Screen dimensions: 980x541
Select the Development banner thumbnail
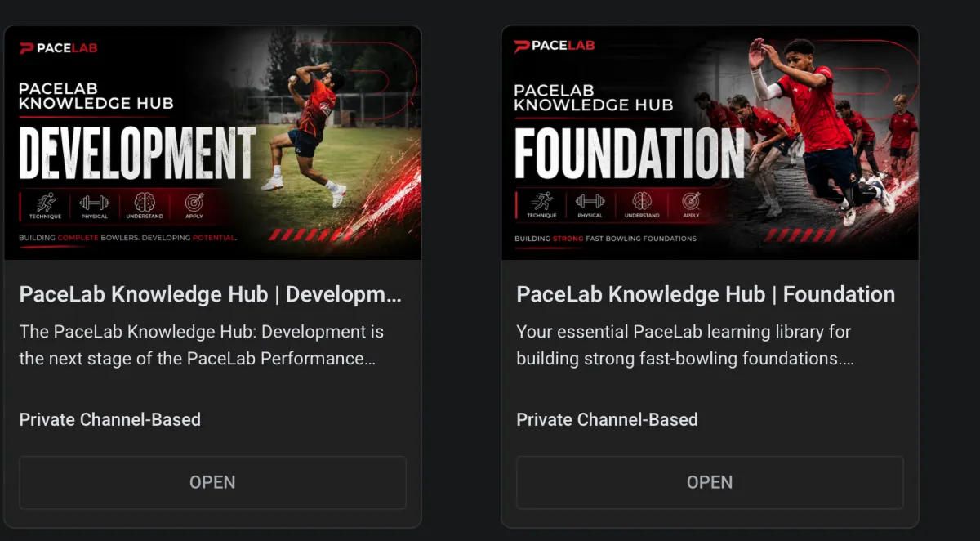[212, 143]
